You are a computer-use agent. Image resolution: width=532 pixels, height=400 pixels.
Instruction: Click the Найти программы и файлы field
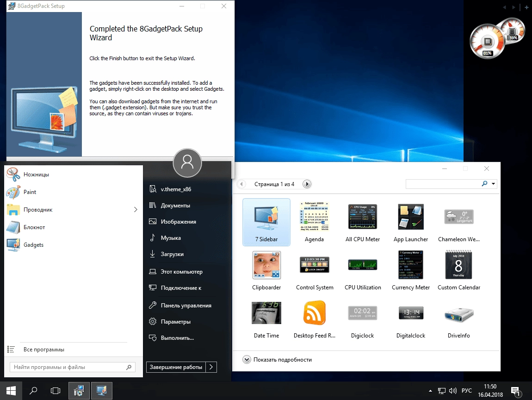click(73, 367)
